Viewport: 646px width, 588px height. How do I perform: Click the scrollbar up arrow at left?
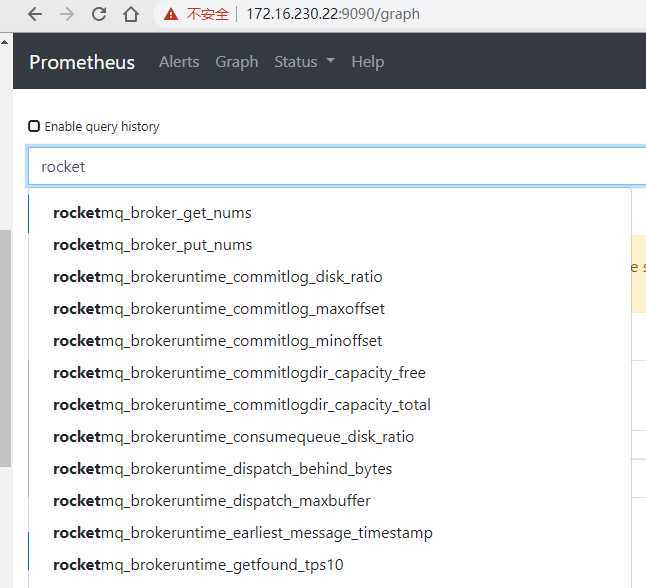pos(5,42)
